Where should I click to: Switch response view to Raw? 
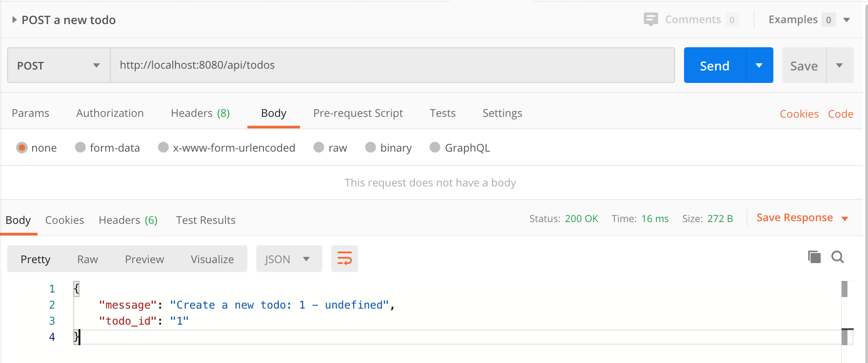point(88,259)
